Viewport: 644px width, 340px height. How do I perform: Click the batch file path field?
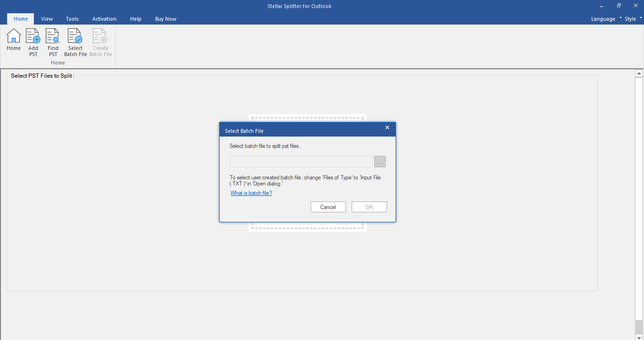click(301, 162)
